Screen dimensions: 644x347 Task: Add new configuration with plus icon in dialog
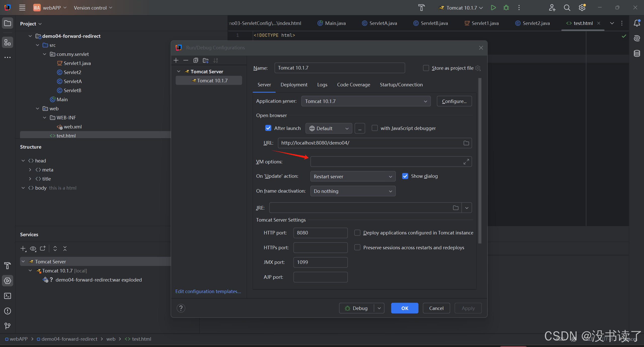coord(176,60)
